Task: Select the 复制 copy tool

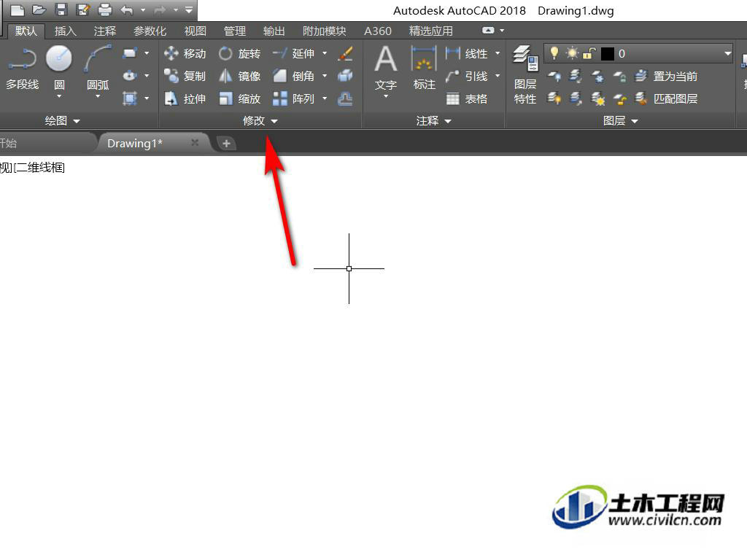Action: pyautogui.click(x=185, y=76)
